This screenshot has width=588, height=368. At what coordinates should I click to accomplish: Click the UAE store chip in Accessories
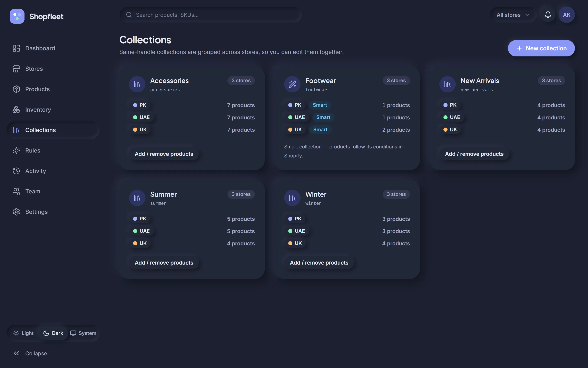point(141,117)
